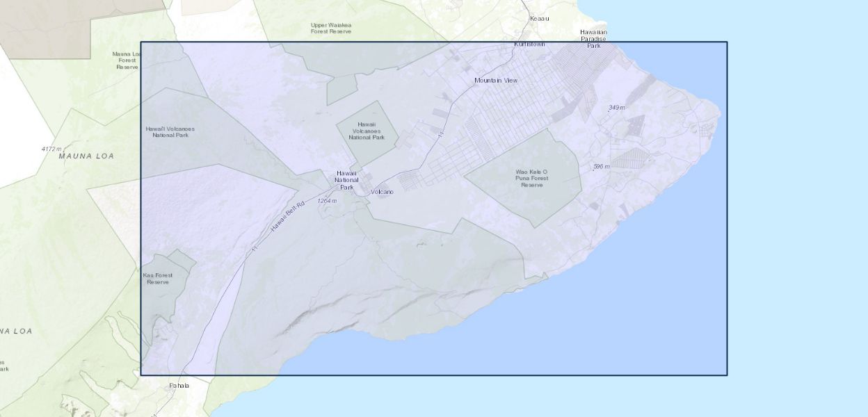Click the 4172 m Mauna Loa summit elevation
868x417 pixels.
[51, 149]
